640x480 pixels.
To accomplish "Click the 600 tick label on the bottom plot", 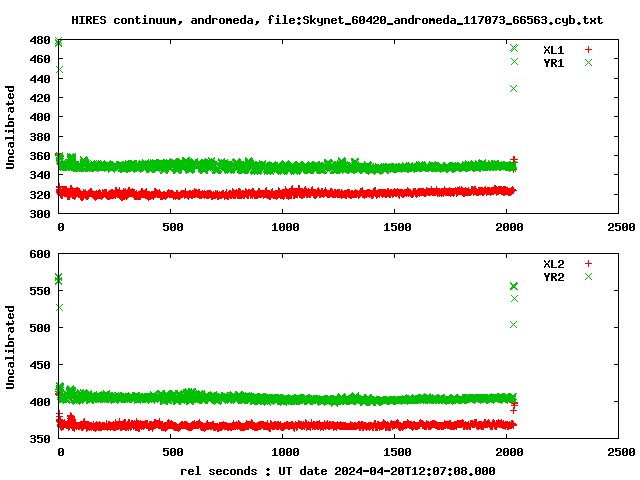I will point(40,254).
